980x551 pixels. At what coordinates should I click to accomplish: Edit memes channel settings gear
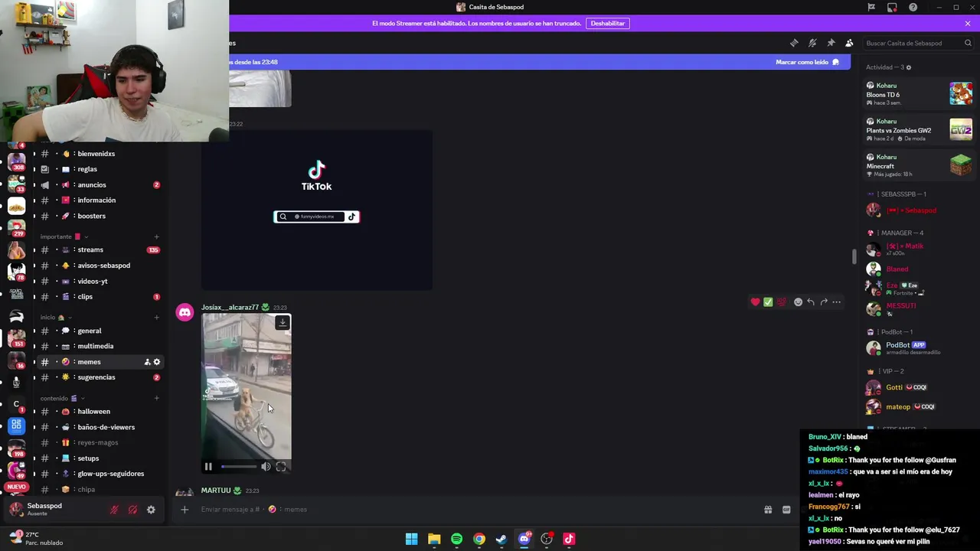pos(157,362)
